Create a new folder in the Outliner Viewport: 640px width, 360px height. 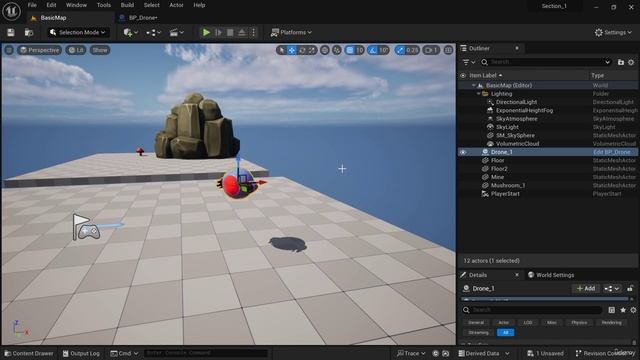(x=621, y=62)
